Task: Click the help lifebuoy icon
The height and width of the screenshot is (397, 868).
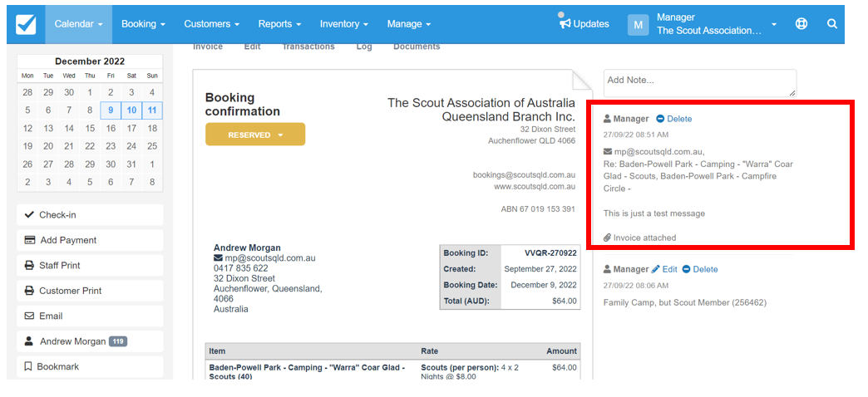Action: 801,24
